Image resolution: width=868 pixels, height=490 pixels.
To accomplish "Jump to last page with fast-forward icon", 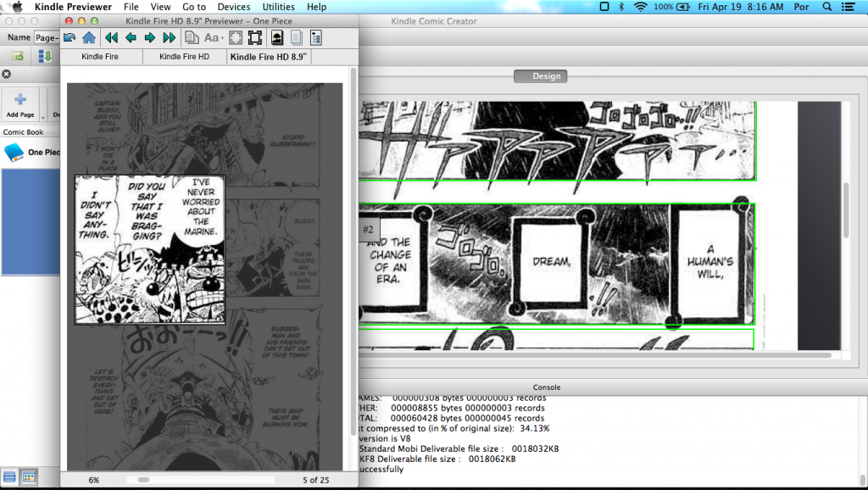I will (x=169, y=37).
